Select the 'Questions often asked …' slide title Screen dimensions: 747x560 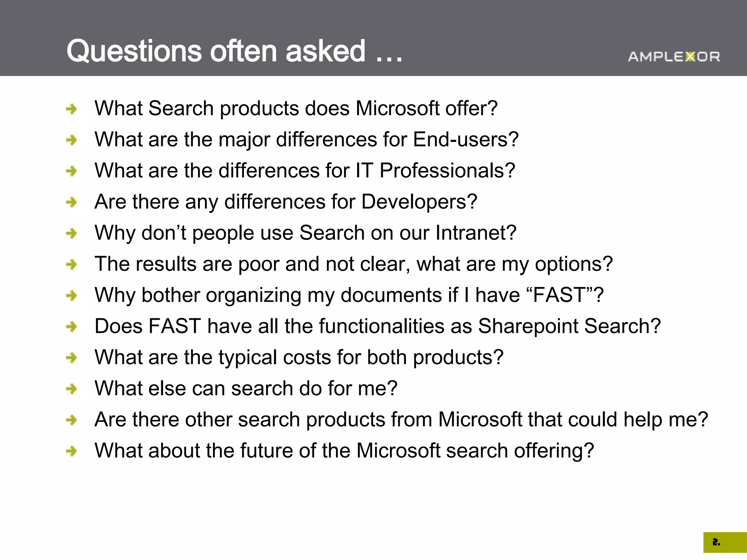[235, 51]
